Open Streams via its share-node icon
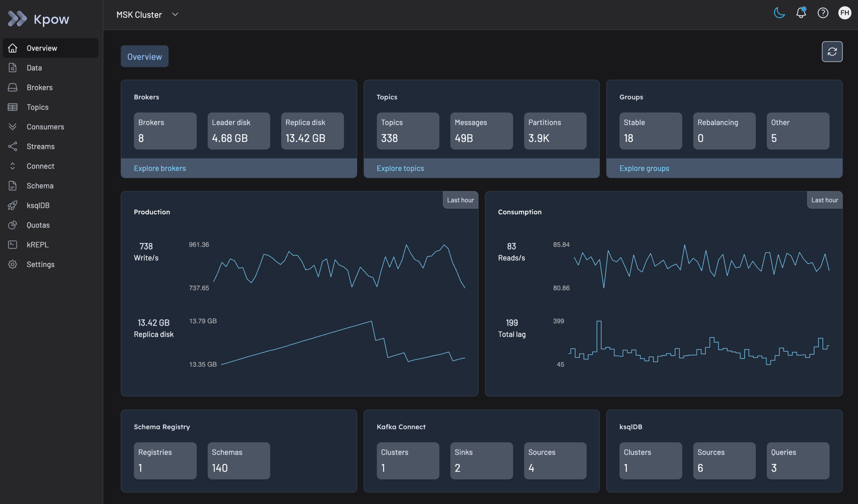 pyautogui.click(x=13, y=146)
